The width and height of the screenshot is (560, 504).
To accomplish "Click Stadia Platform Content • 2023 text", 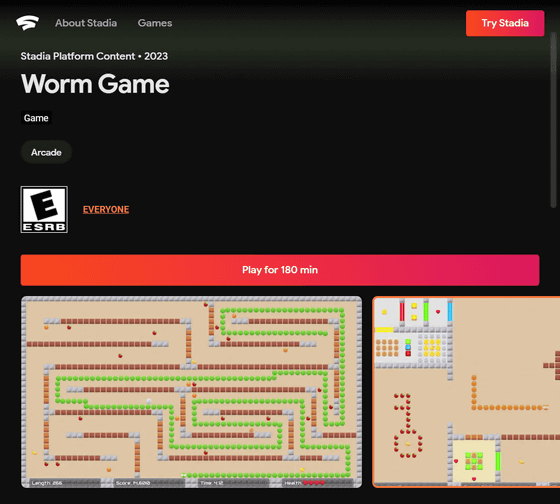I will tap(94, 56).
